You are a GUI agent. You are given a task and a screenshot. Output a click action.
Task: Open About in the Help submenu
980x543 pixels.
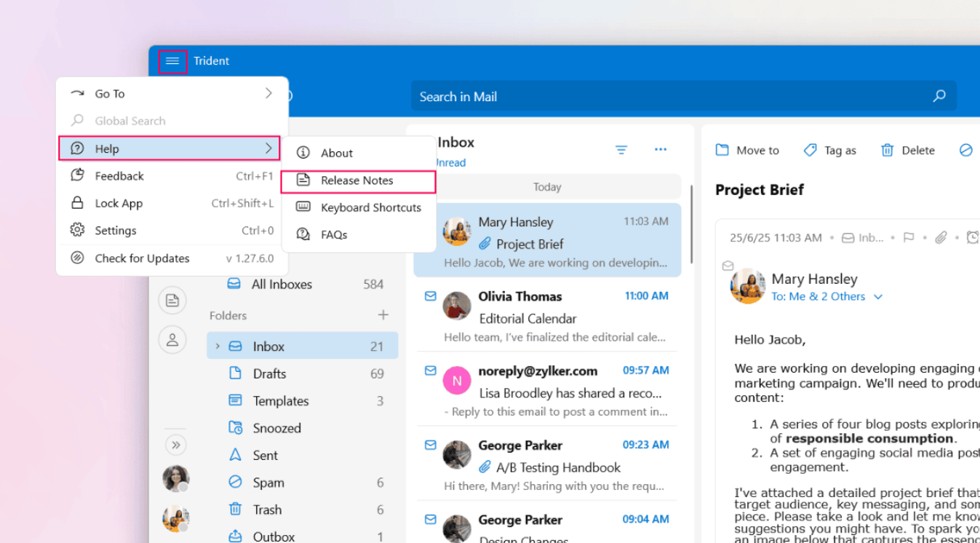359,153
